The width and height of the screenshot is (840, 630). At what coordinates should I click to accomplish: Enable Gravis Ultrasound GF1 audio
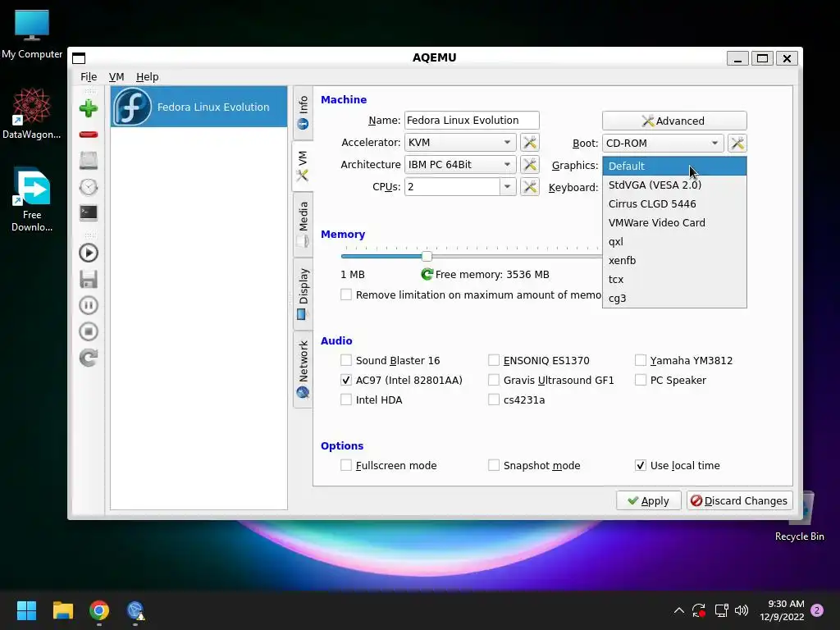click(494, 380)
